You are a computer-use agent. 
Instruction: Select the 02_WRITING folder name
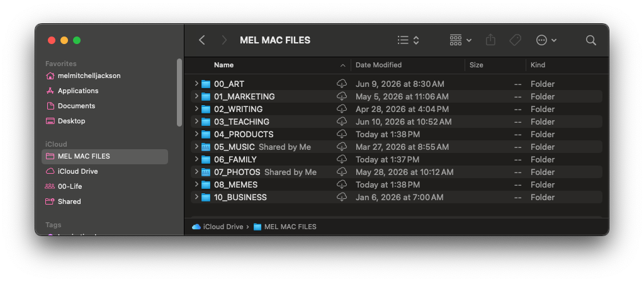[238, 109]
